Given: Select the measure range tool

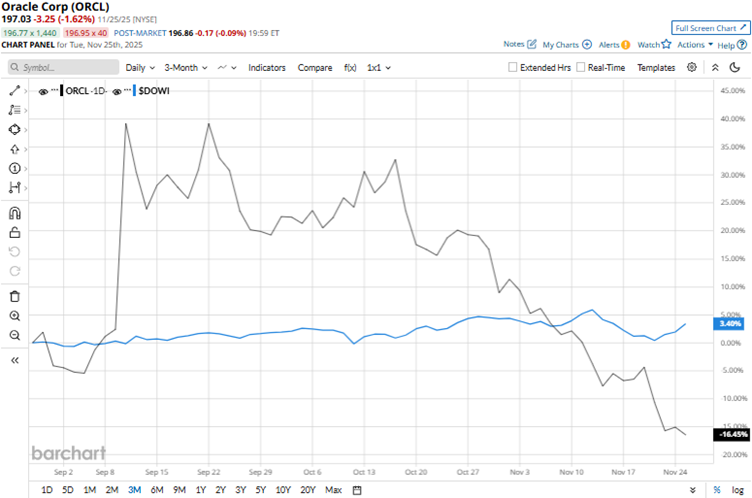Looking at the screenshot, I should point(14,188).
